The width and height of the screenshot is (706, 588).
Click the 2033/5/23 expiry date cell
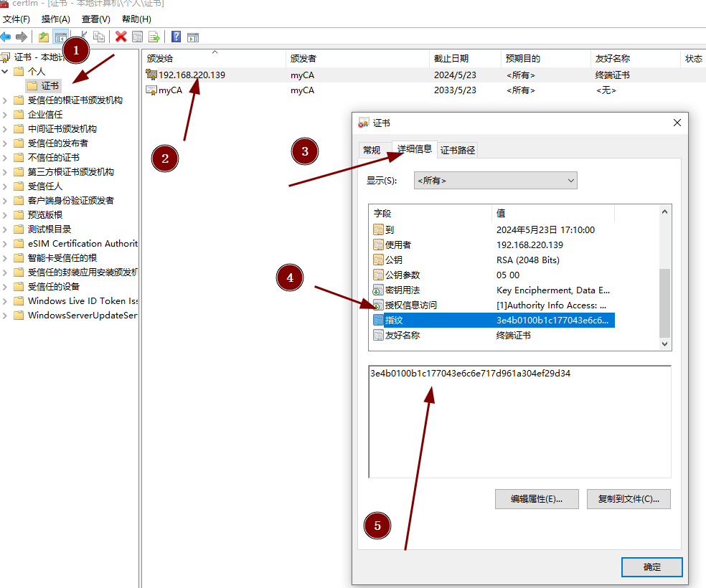point(455,90)
